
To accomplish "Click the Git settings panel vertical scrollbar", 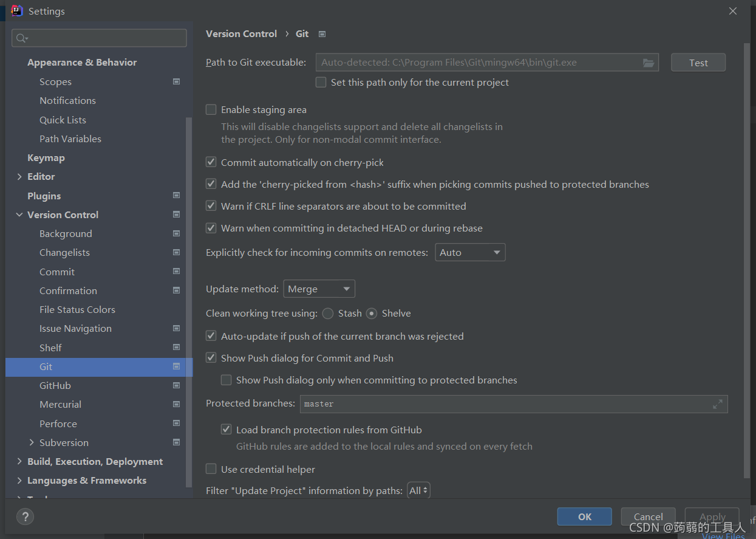I will (747, 260).
